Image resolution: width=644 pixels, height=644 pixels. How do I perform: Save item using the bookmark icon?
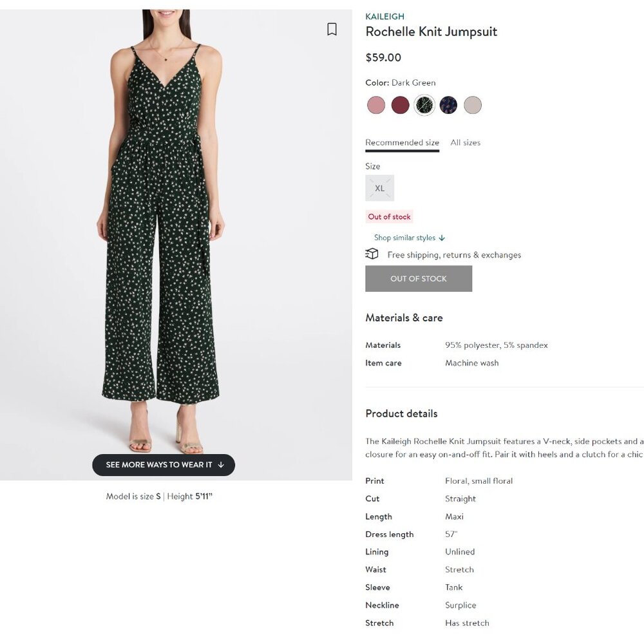click(x=333, y=29)
